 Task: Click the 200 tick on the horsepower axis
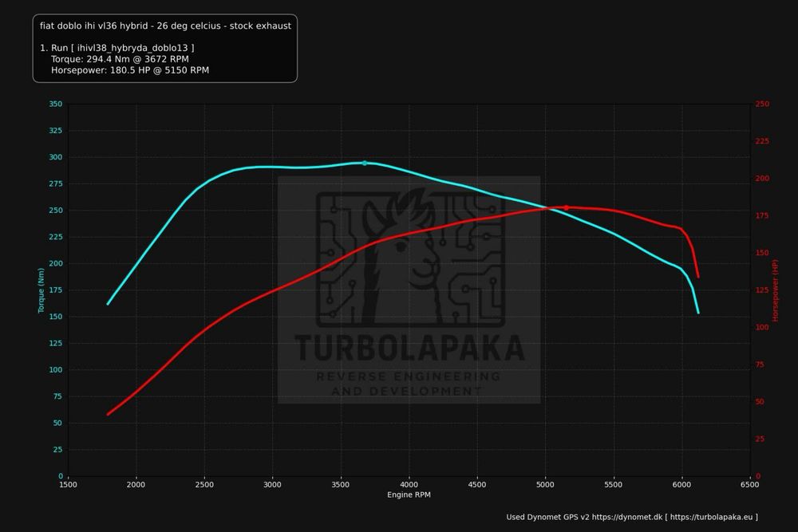pyautogui.click(x=762, y=179)
